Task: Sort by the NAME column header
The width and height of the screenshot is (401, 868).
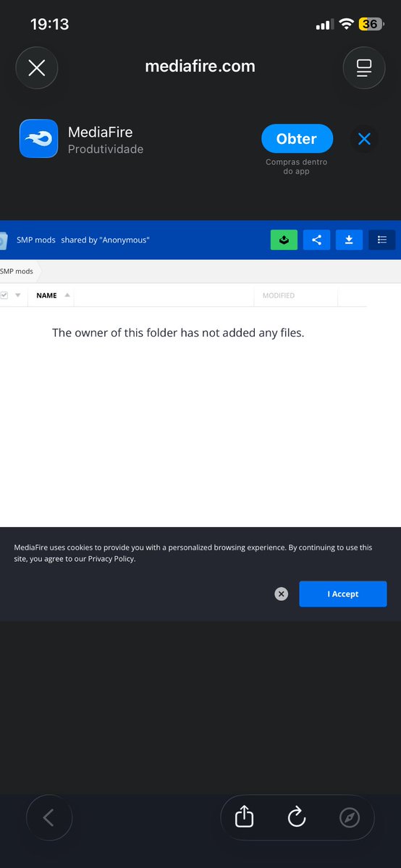Action: [46, 295]
